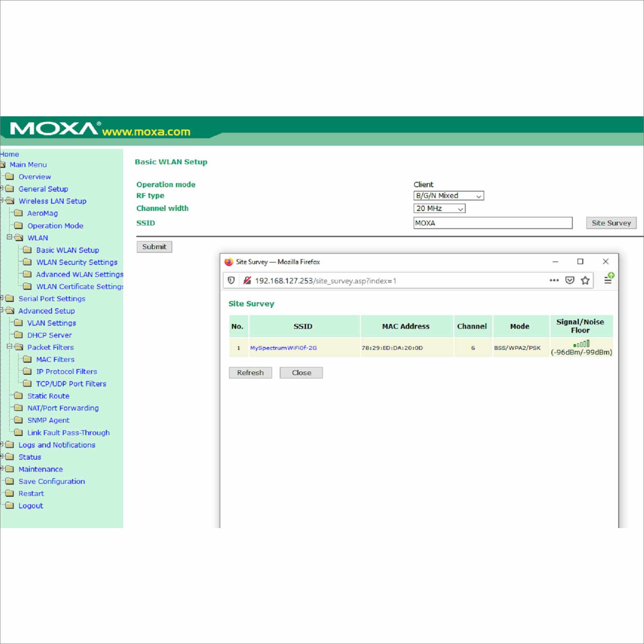Click the VLAN Settings folder icon
This screenshot has width=644, height=644.
(19, 322)
